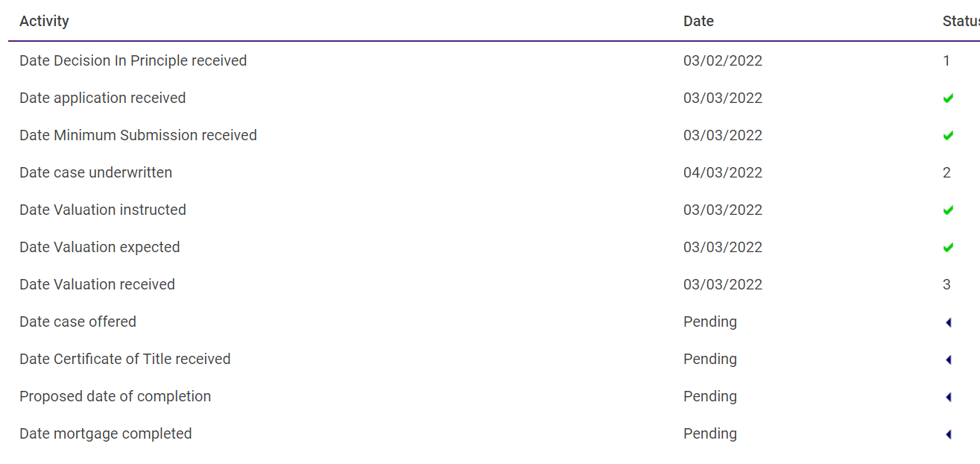
Task: Click pending arrow for Date case offered
Action: (949, 322)
